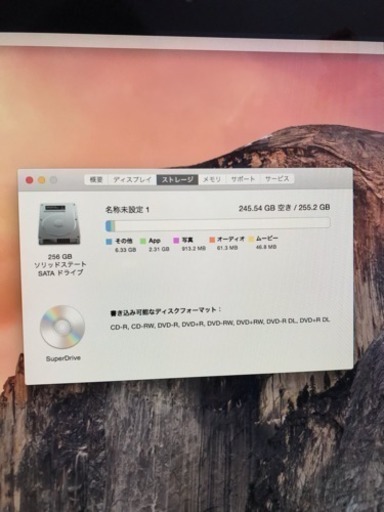384x512 pixels.
Task: Select the 256 GB hard drive icon
Action: 60,224
